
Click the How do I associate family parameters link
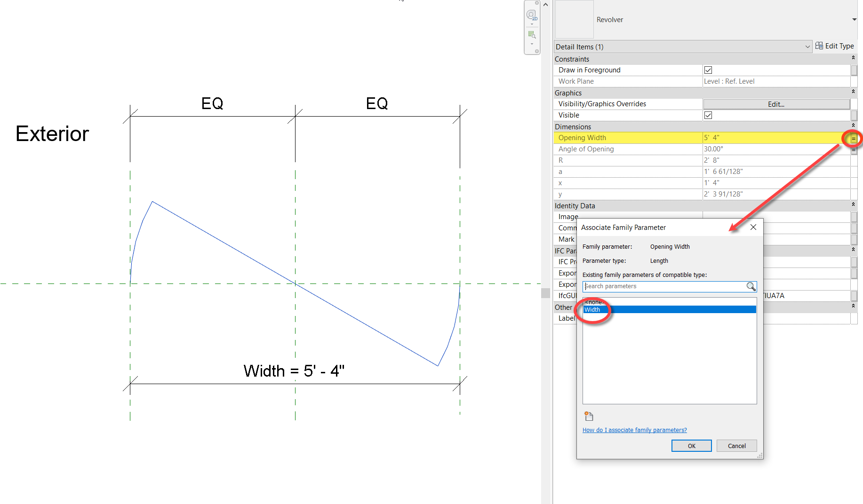pyautogui.click(x=634, y=430)
